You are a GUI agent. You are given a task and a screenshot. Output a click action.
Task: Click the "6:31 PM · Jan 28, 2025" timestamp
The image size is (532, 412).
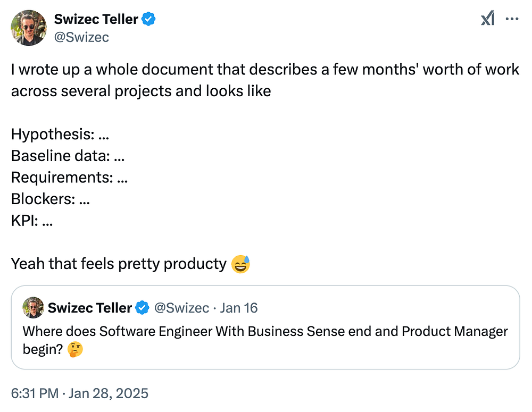[80, 393]
